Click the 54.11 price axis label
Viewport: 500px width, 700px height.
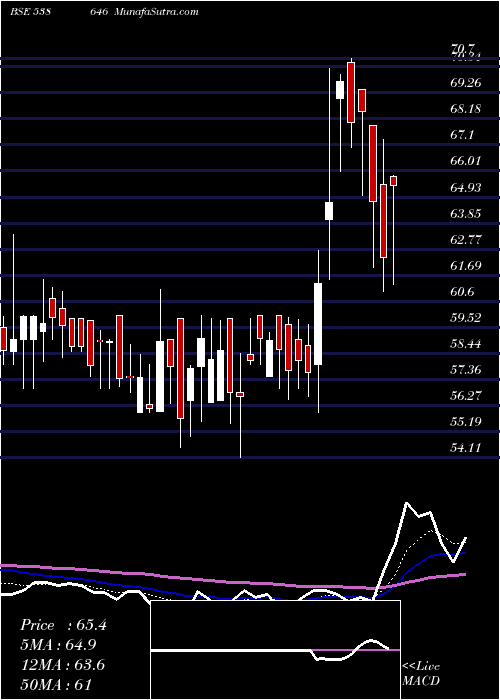(x=466, y=447)
